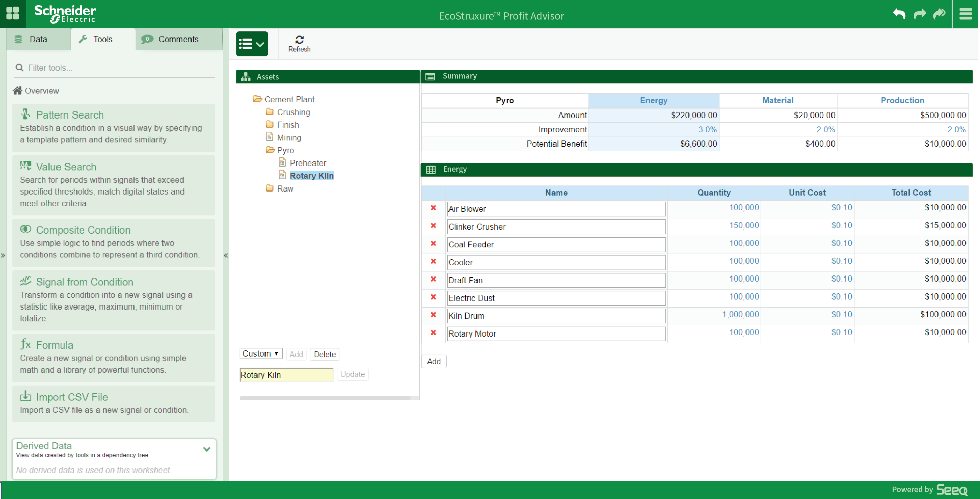This screenshot has height=499, width=980.
Task: Open the Composite Condition tool
Action: tap(113, 242)
